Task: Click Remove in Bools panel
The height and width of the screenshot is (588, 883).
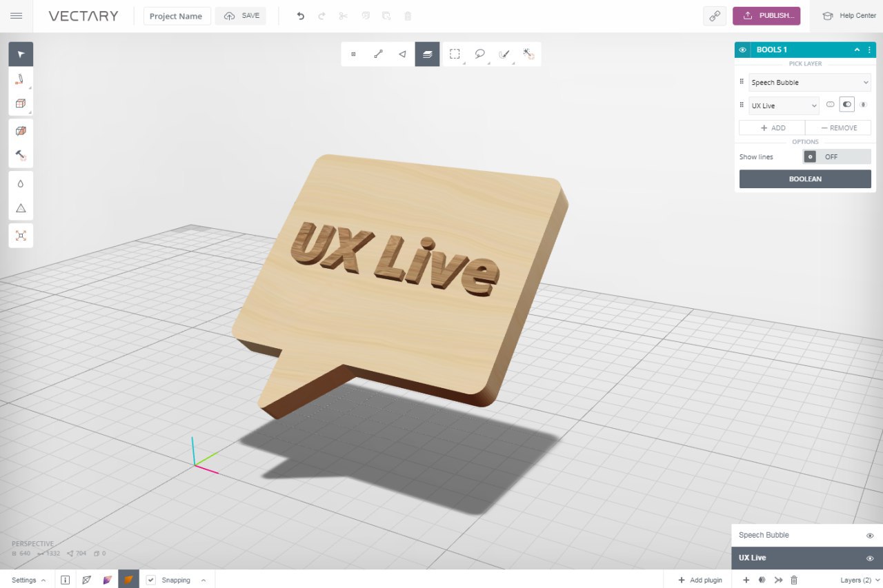Action: pos(838,128)
